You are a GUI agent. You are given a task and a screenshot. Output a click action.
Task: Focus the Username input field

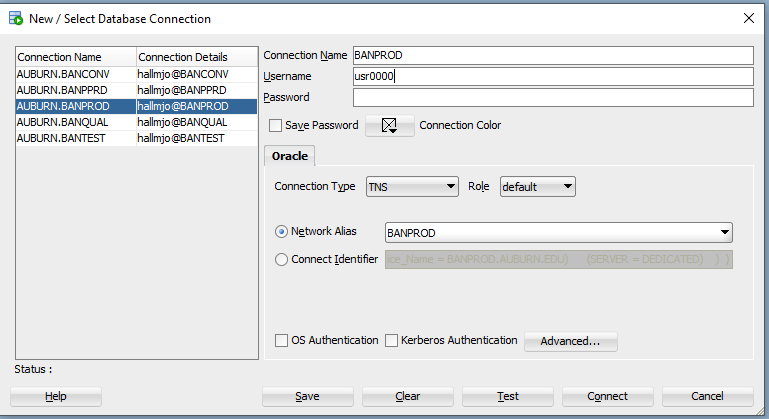553,77
